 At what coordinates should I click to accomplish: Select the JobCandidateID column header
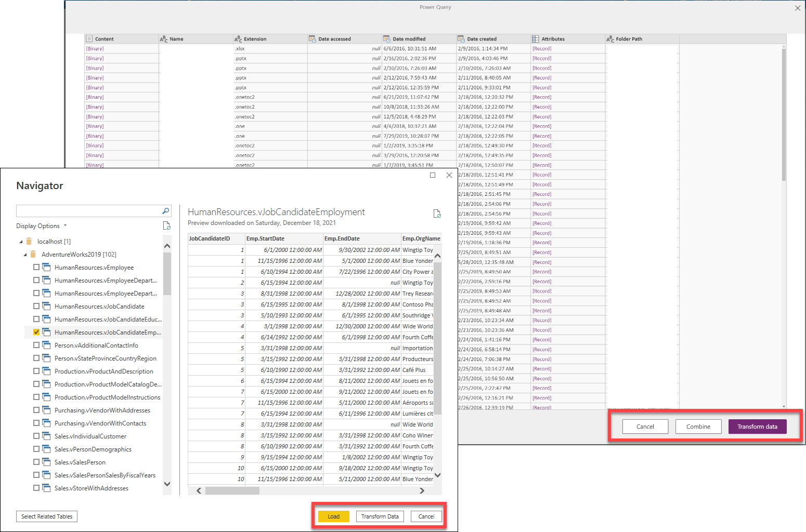click(x=216, y=238)
